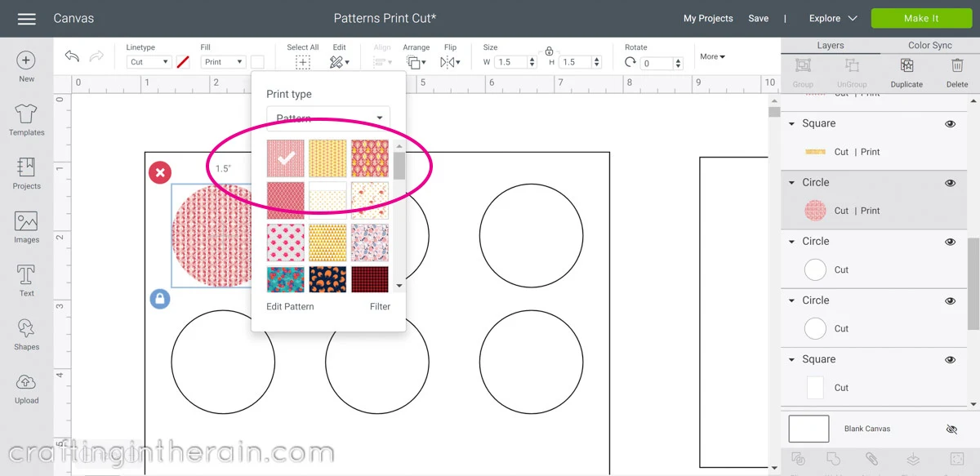The height and width of the screenshot is (476, 980).
Task: Choose the teal tropical pattern swatch
Action: coord(286,279)
